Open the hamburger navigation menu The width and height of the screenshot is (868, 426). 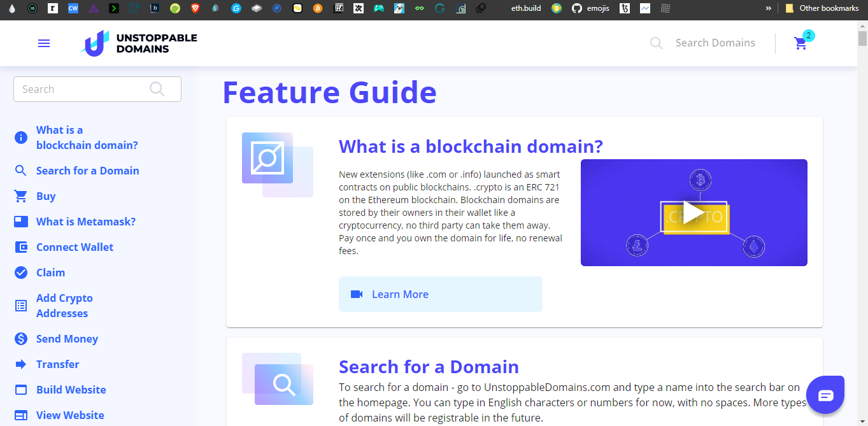[x=44, y=43]
